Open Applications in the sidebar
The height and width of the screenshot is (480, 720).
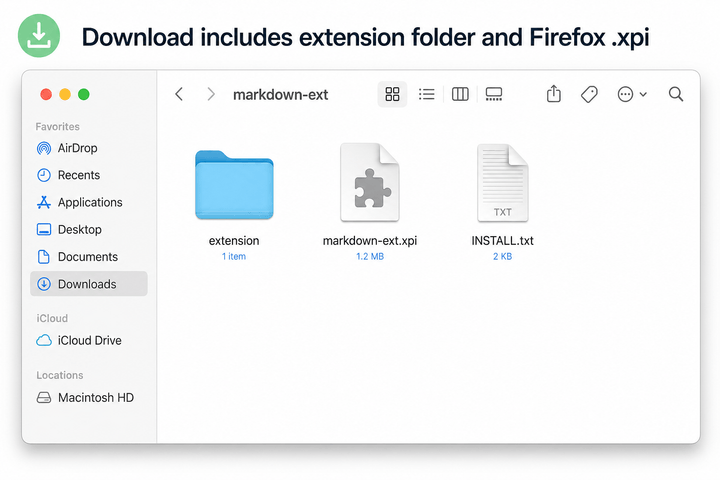[x=89, y=202]
